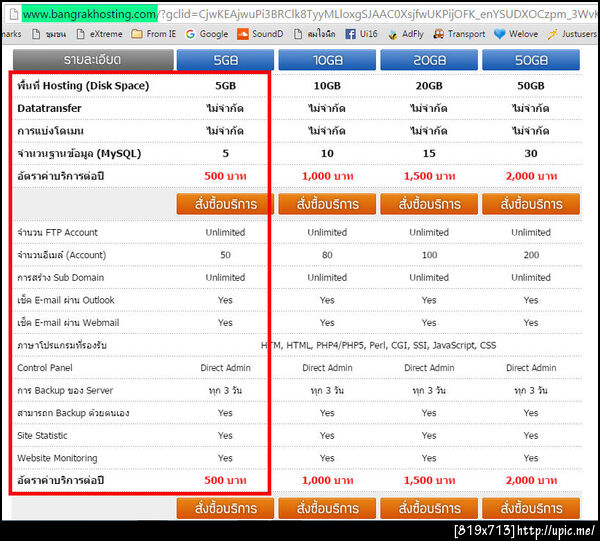Order the 20GB plan with upper orange button

[429, 204]
